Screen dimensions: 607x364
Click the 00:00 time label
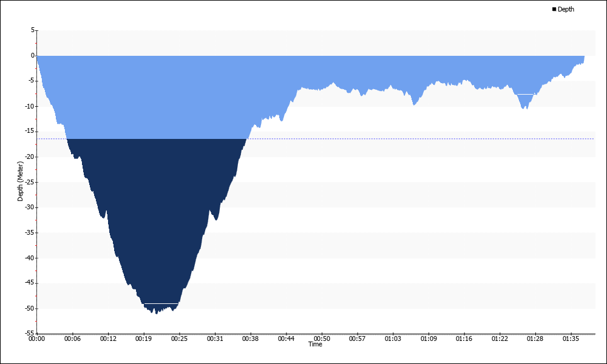tap(37, 339)
